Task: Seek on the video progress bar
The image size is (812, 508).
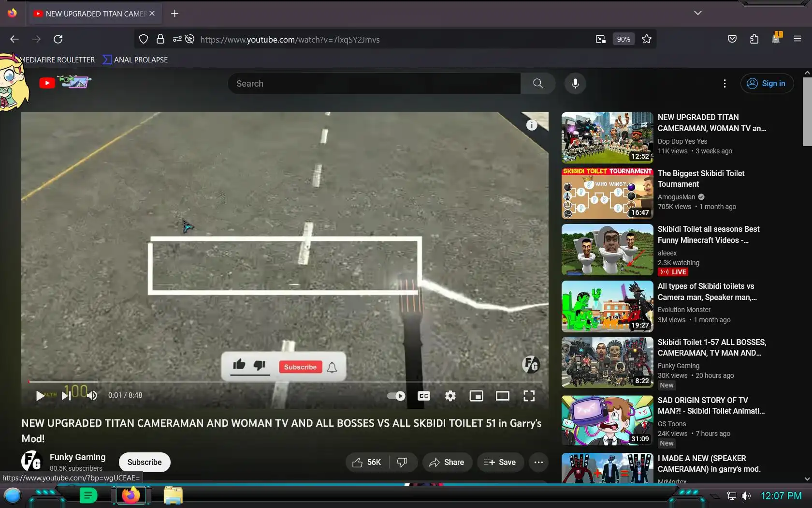Action: pos(285,382)
